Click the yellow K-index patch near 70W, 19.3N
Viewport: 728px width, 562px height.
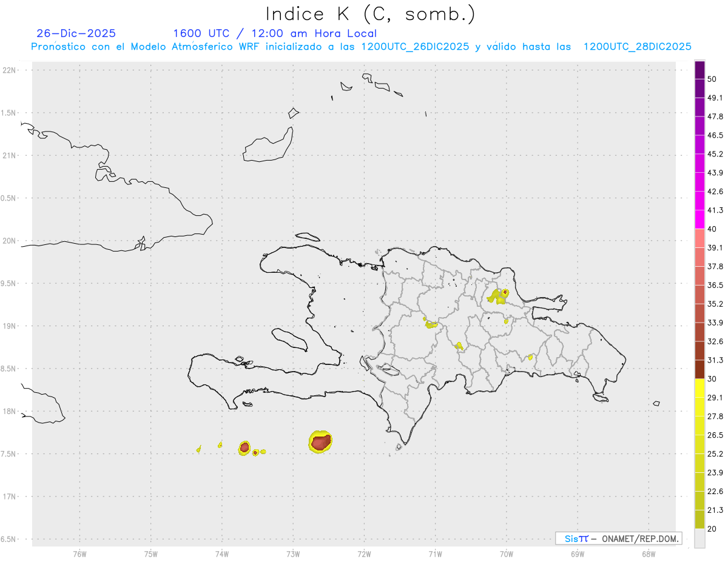(x=499, y=296)
